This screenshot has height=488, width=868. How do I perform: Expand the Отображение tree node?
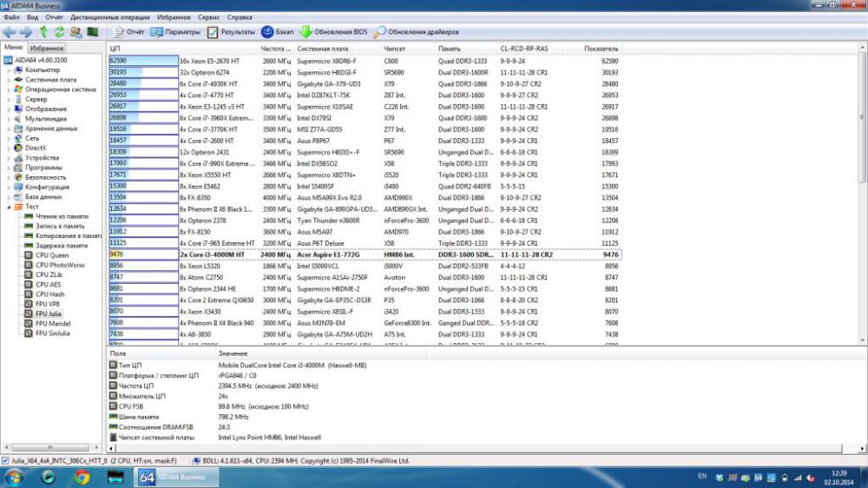[x=9, y=109]
